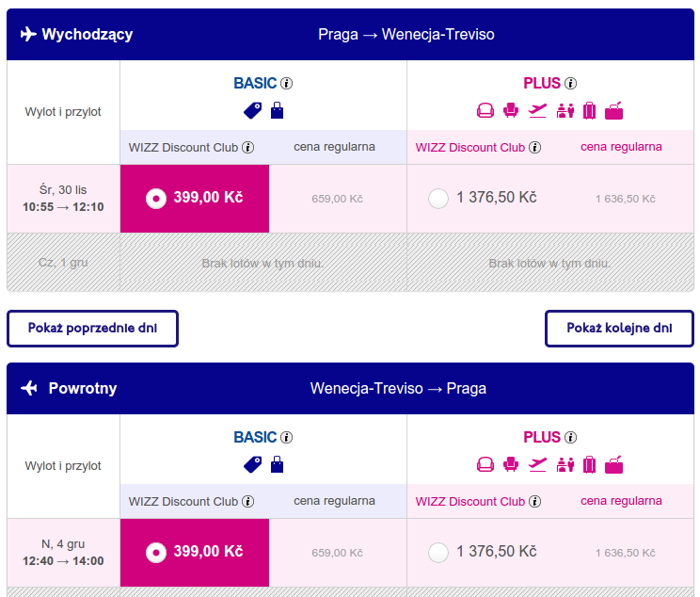Select outbound PLUS 1 376,50 Kč radio
700x597 pixels.
click(437, 199)
